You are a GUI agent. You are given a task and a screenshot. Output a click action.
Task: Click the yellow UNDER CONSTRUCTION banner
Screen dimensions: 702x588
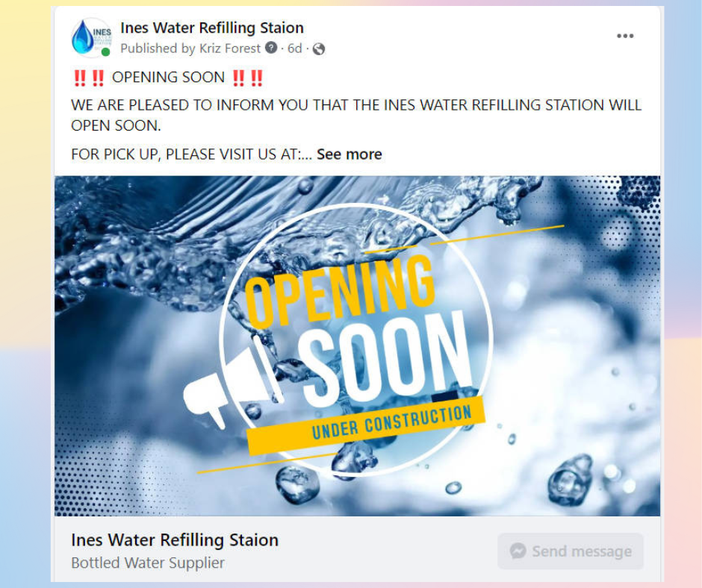point(366,425)
